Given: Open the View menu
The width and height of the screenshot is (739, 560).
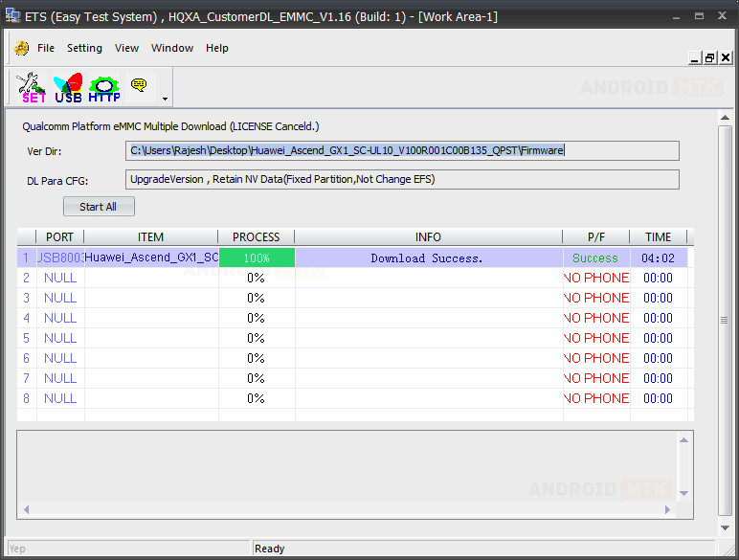Looking at the screenshot, I should pos(126,48).
